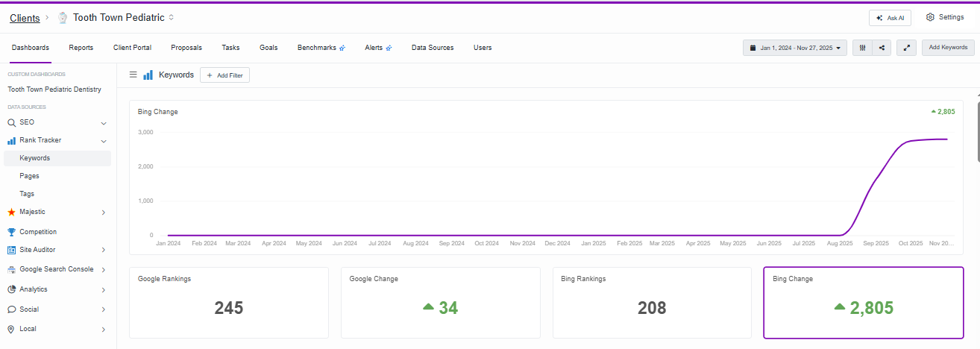
Task: Select the Google Rankings stat card
Action: coord(229,303)
